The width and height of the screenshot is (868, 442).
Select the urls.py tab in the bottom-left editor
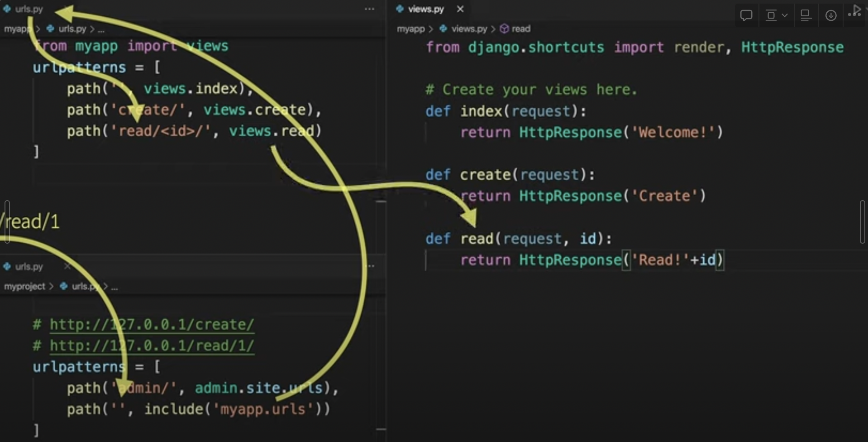(x=29, y=266)
